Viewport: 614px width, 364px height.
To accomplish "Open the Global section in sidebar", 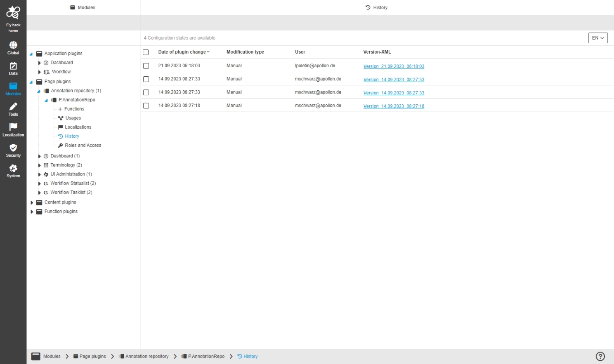I will (x=13, y=48).
